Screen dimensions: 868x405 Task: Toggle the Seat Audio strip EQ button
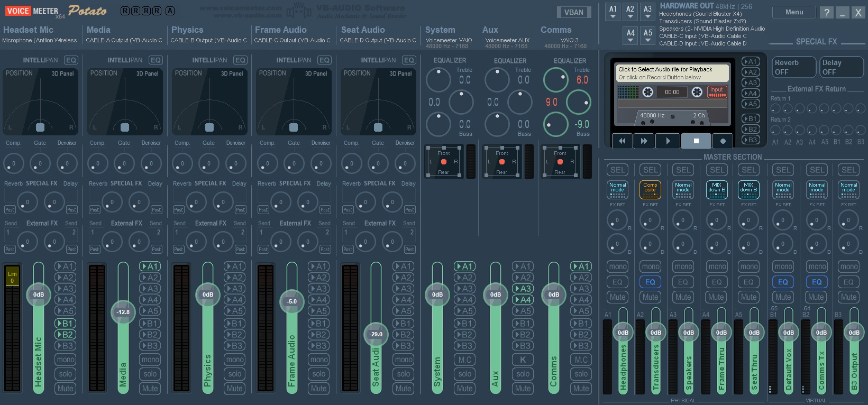pyautogui.click(x=409, y=60)
